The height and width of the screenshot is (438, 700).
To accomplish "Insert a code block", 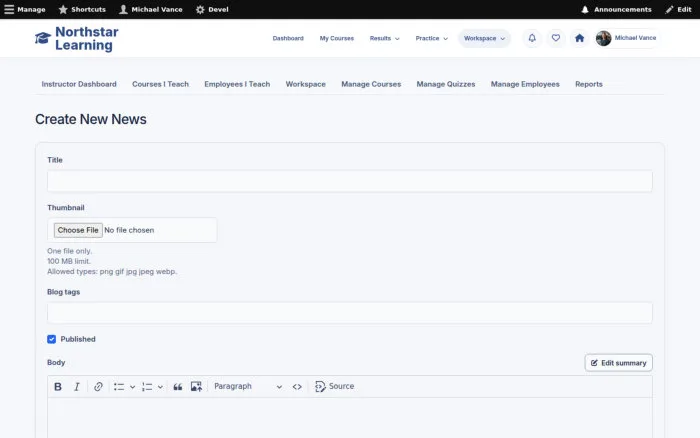I will [x=297, y=387].
